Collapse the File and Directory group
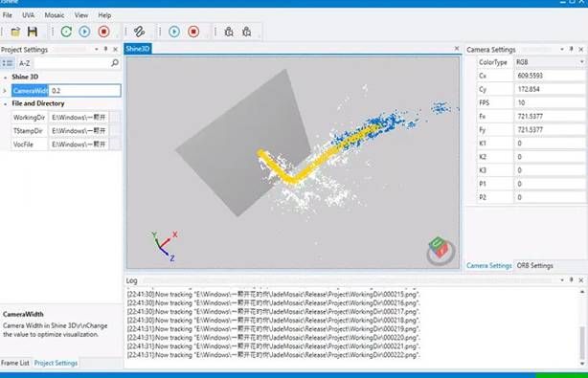The height and width of the screenshot is (378, 588). (x=5, y=103)
